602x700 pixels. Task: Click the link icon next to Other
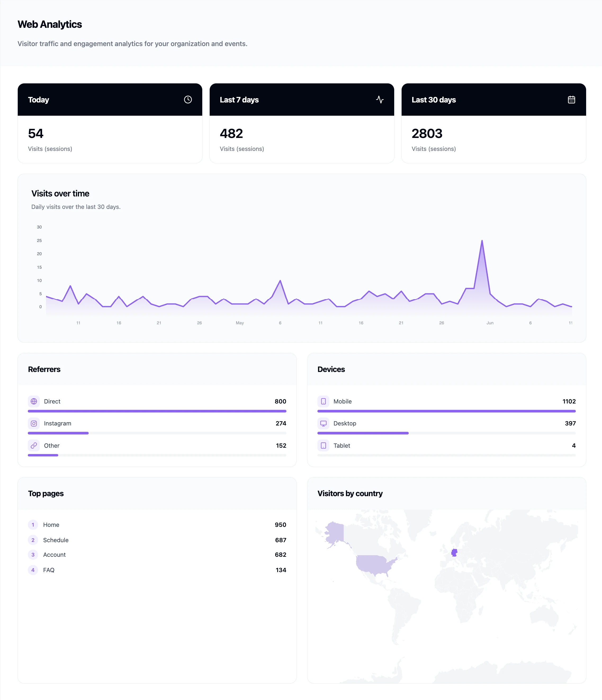34,446
